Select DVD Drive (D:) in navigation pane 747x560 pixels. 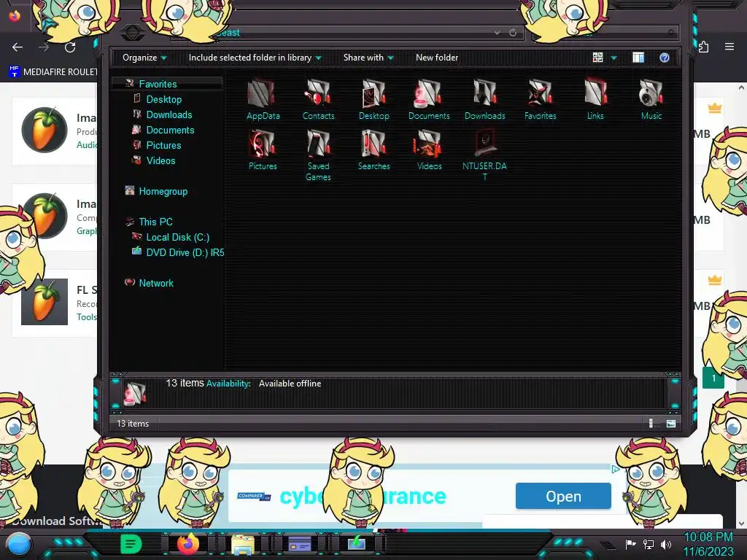(185, 252)
